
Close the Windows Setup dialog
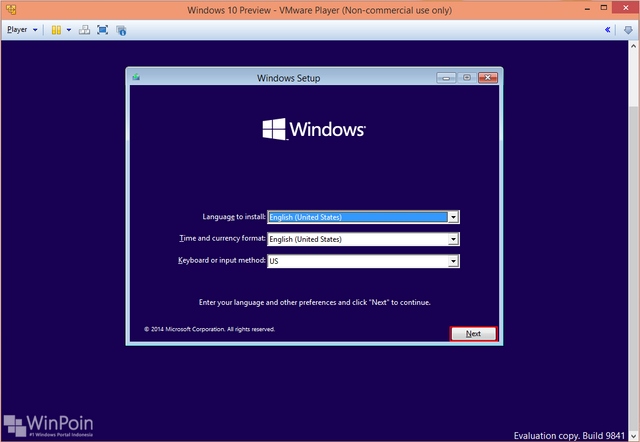[488, 78]
